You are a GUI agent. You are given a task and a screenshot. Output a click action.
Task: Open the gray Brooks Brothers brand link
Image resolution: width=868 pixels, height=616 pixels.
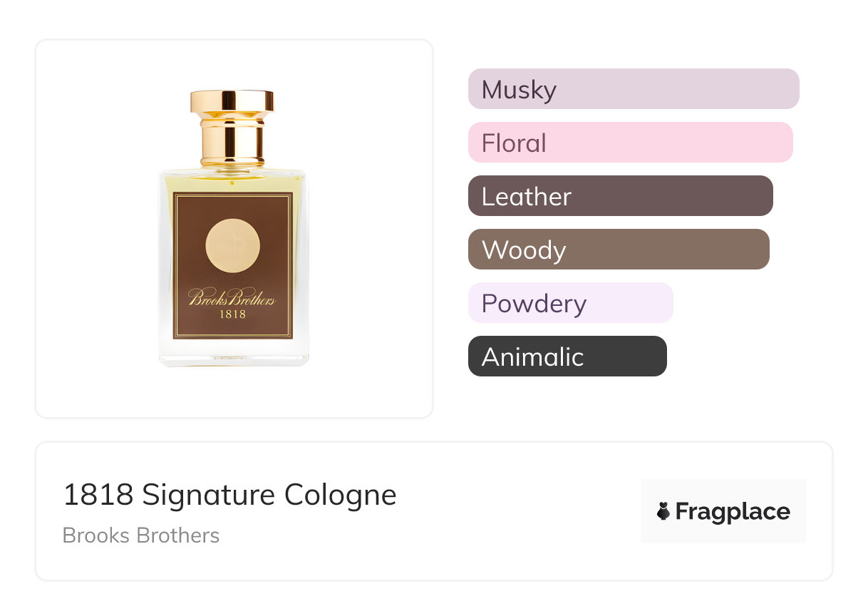tap(141, 535)
